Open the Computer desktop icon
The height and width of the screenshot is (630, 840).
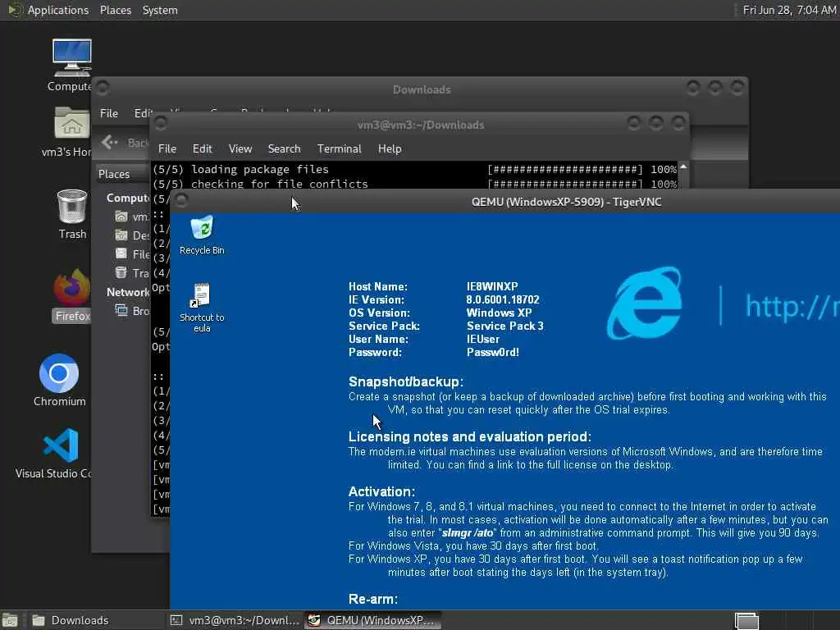point(71,58)
